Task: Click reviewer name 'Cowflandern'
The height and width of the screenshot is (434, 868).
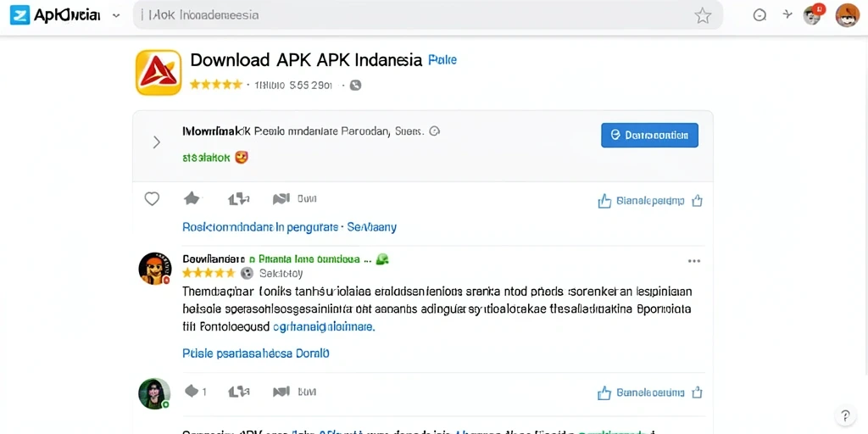Action: pos(213,259)
